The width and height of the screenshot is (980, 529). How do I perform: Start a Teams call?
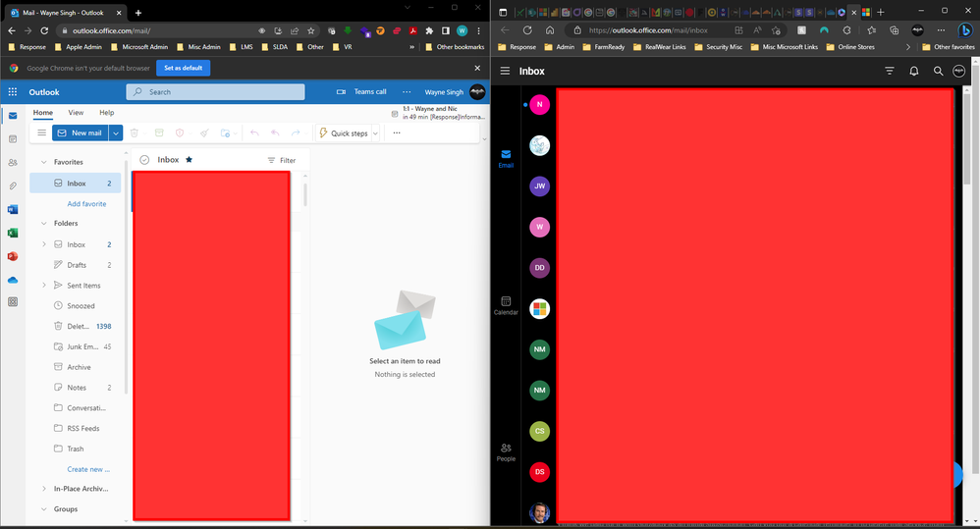(x=362, y=92)
